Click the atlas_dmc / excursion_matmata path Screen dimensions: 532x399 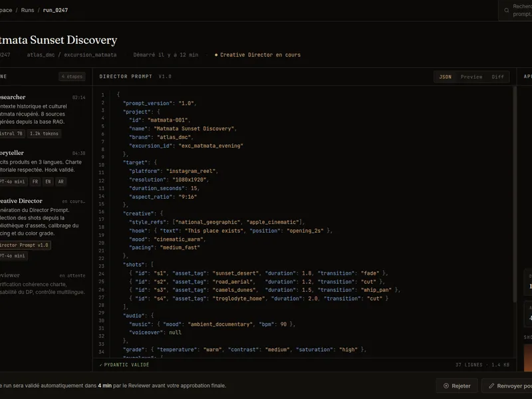(x=72, y=55)
